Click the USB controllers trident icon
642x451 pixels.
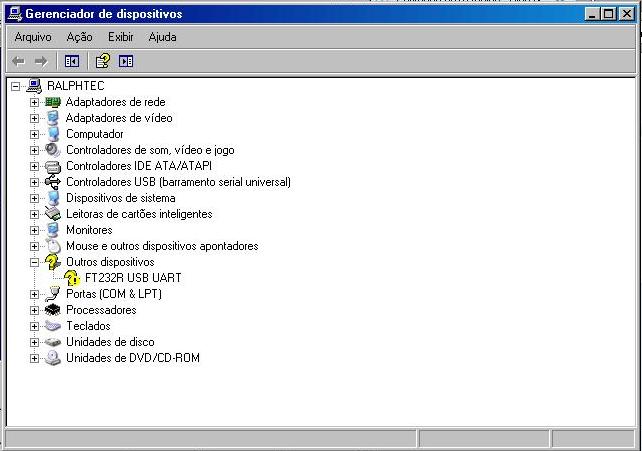click(x=53, y=182)
